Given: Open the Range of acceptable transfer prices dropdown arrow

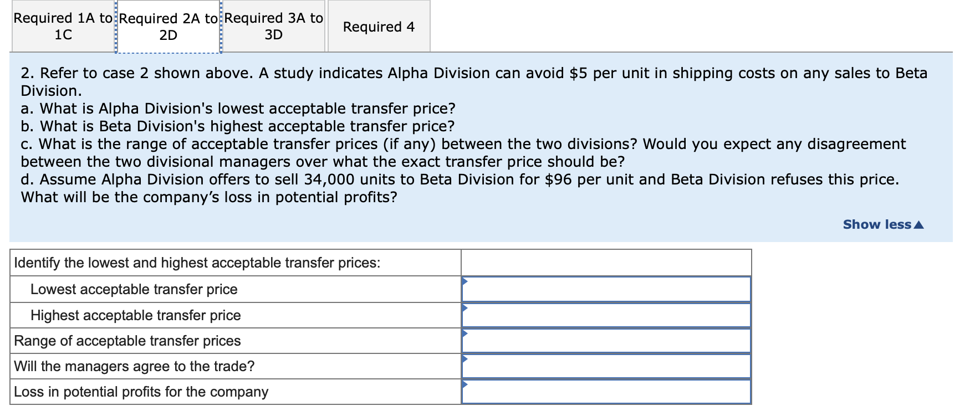Looking at the screenshot, I should [x=466, y=333].
